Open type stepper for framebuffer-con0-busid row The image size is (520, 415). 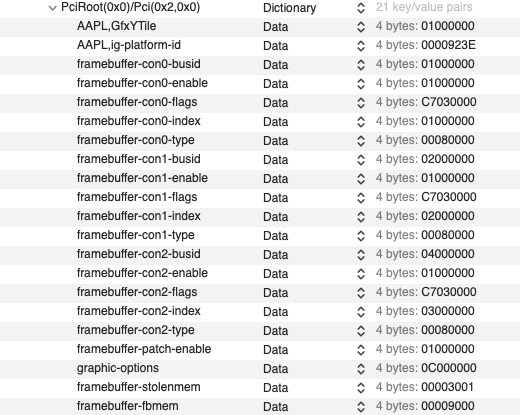(361, 65)
